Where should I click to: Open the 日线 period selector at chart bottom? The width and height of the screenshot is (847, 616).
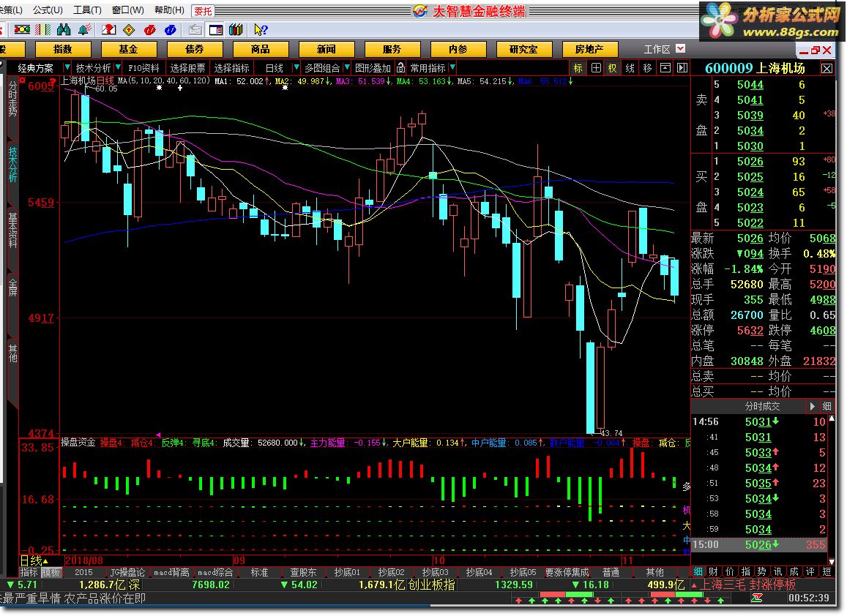[x=34, y=560]
